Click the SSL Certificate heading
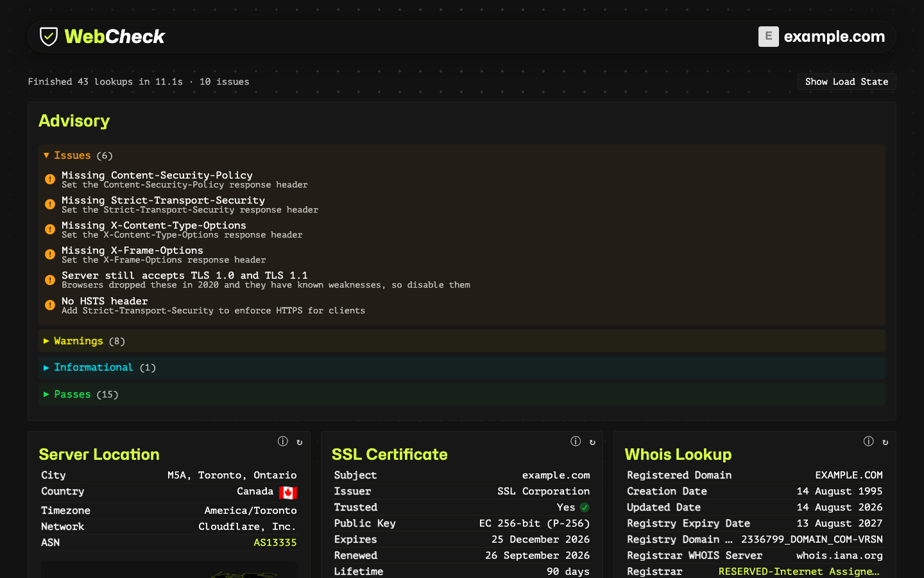Image resolution: width=924 pixels, height=578 pixels. tap(389, 454)
